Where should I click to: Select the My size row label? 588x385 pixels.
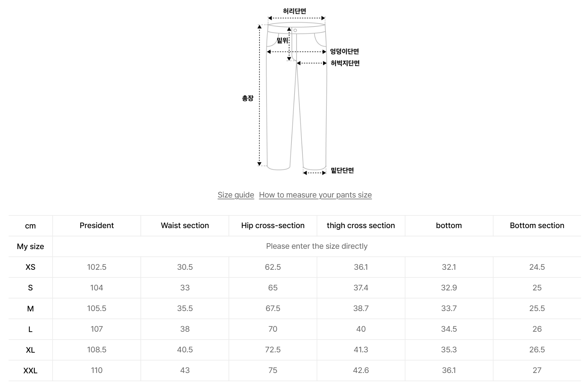tap(30, 246)
